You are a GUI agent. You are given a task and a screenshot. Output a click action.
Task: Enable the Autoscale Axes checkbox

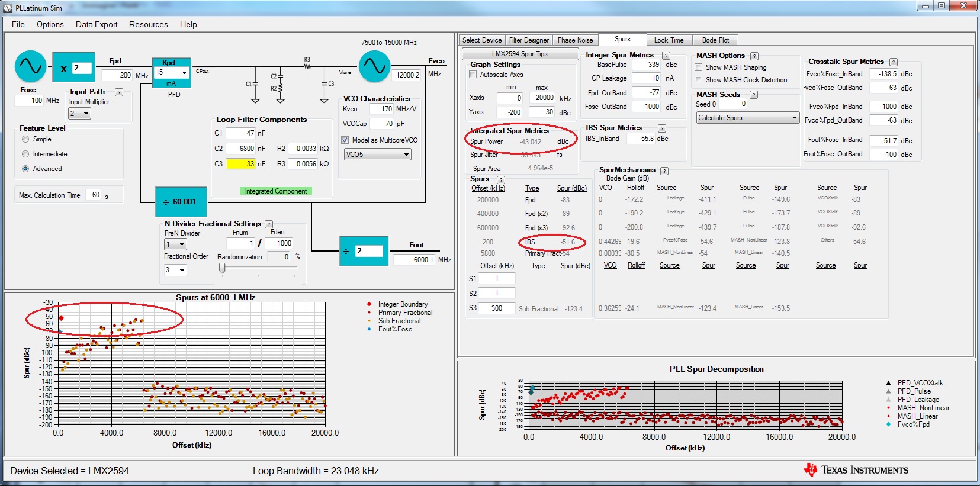coord(473,75)
